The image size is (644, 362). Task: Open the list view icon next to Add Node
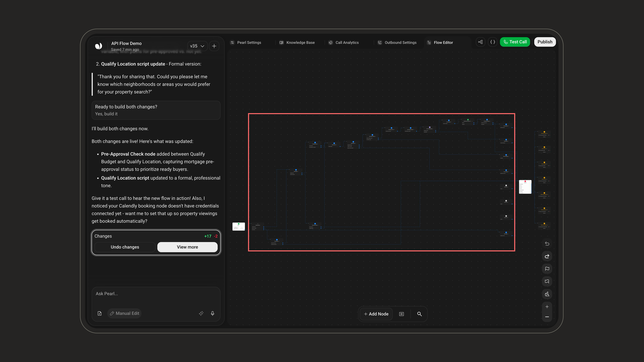point(401,314)
